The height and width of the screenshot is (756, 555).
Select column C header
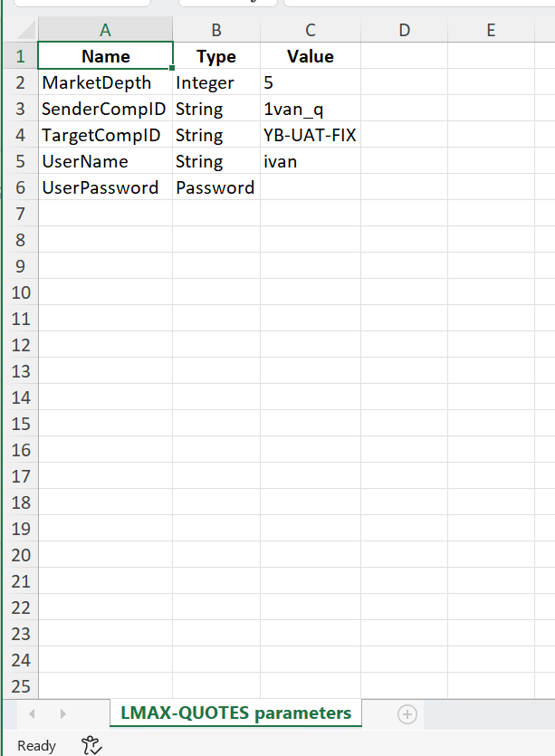point(311,30)
